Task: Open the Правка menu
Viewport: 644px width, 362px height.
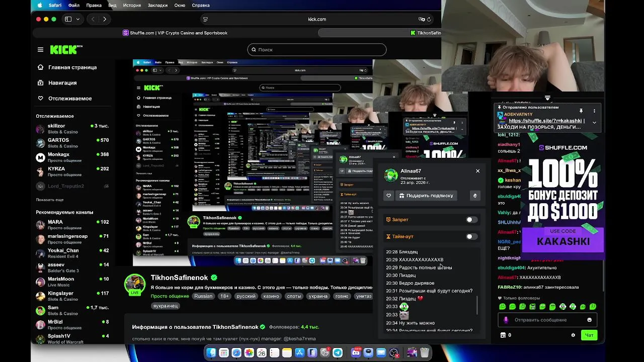Action: pos(94,5)
